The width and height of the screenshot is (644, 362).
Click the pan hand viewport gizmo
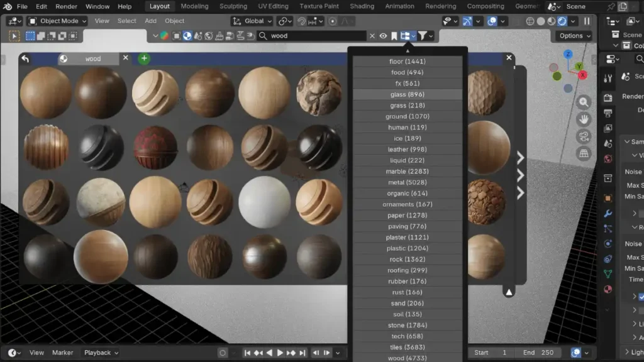tap(584, 119)
